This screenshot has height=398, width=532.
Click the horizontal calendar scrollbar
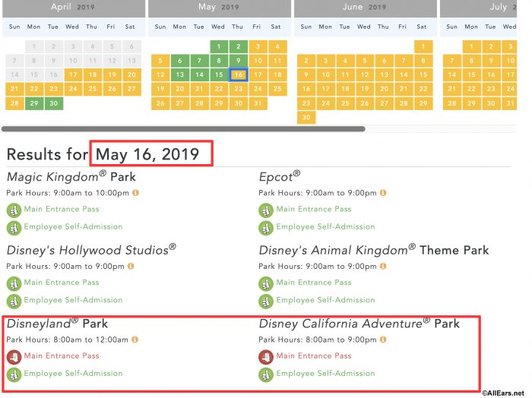(x=183, y=129)
